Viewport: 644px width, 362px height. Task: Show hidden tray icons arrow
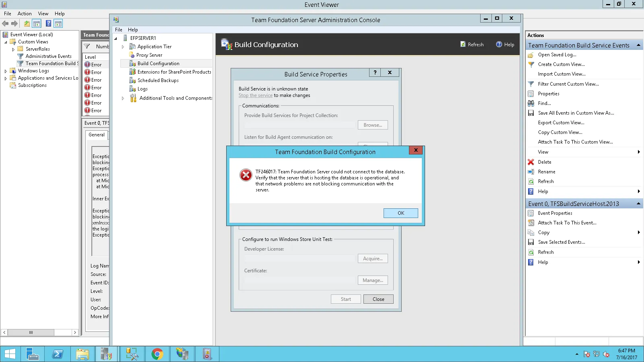[x=577, y=354]
